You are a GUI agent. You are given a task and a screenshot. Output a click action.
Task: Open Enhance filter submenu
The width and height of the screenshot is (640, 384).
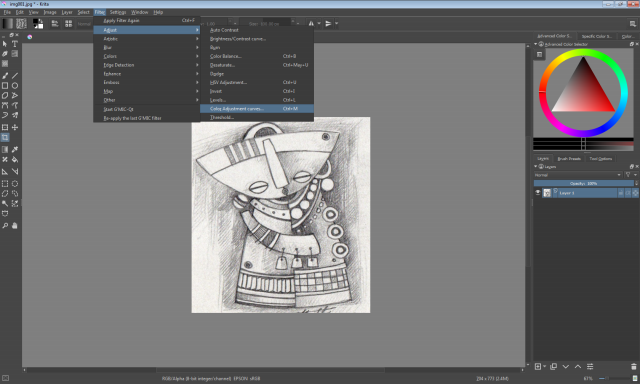[147, 74]
